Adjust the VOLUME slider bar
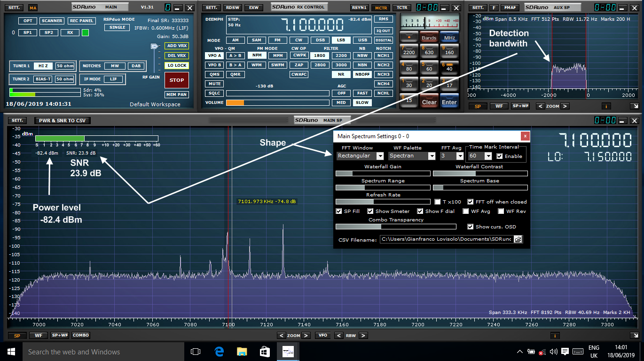Screen dimensions: 644x361 [278, 102]
